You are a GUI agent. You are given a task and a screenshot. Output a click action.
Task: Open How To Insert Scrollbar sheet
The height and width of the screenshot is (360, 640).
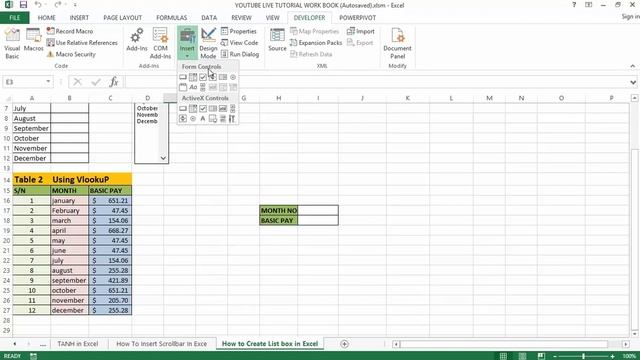pos(162,344)
